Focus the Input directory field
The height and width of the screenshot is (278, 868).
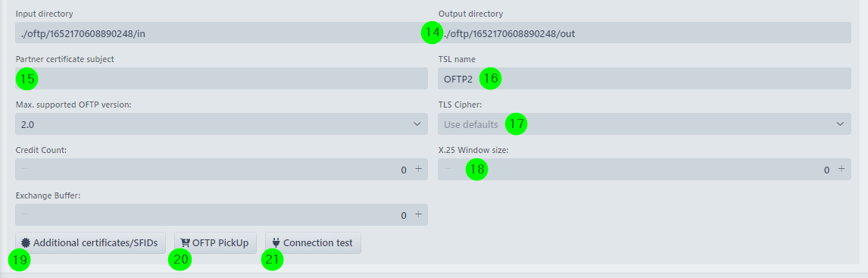click(x=221, y=33)
